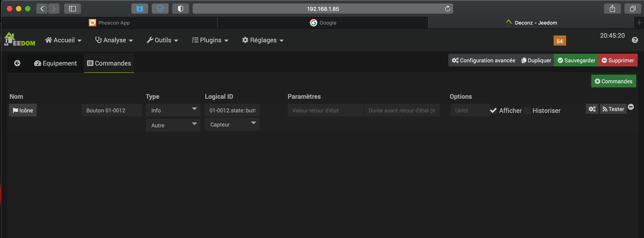Click the Paramètres column header
644x238 pixels.
(304, 97)
